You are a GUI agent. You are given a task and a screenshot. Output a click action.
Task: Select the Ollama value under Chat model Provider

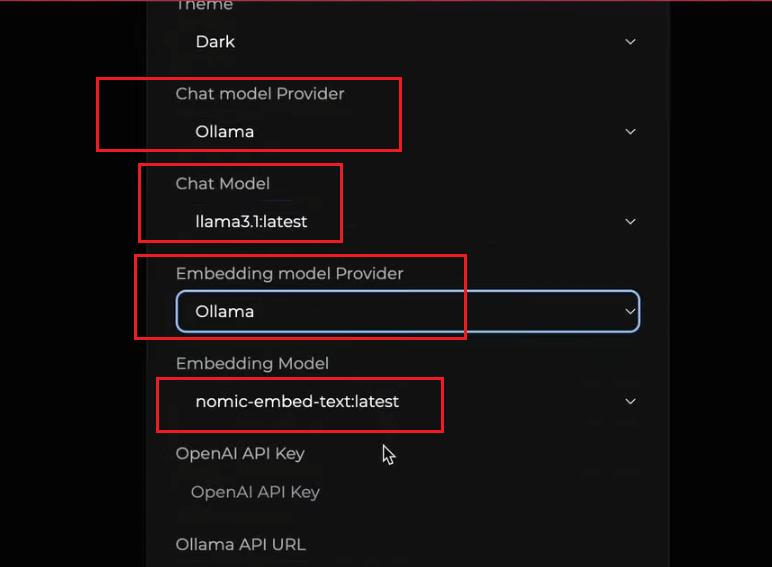click(225, 132)
